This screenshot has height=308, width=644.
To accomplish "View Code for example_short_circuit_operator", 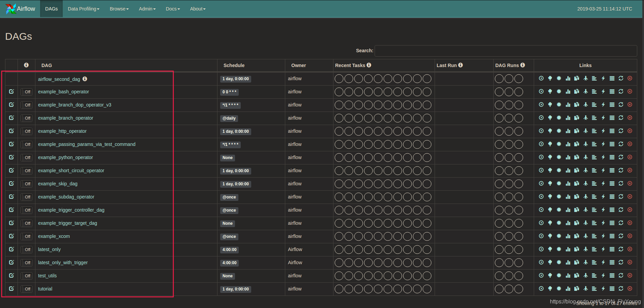I will click(603, 171).
